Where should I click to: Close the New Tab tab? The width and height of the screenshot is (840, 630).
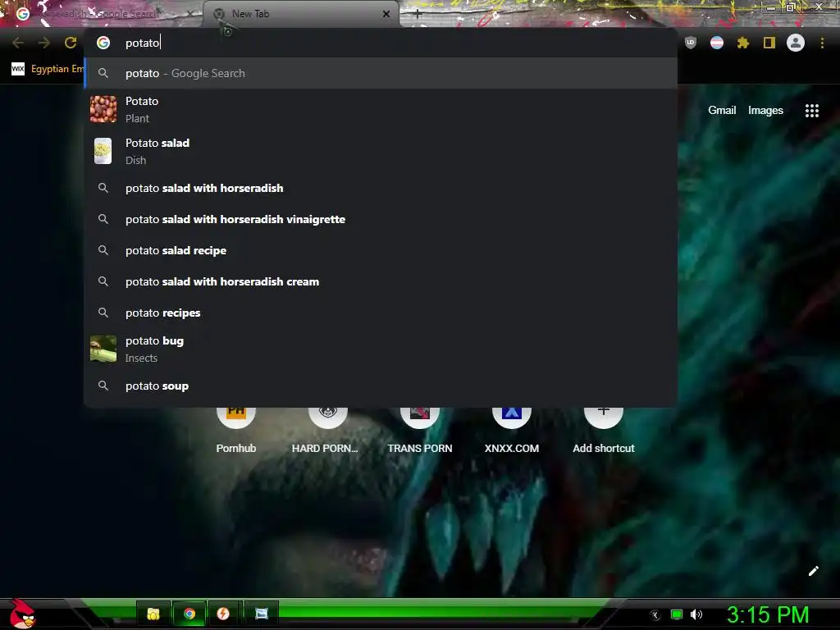tap(386, 14)
